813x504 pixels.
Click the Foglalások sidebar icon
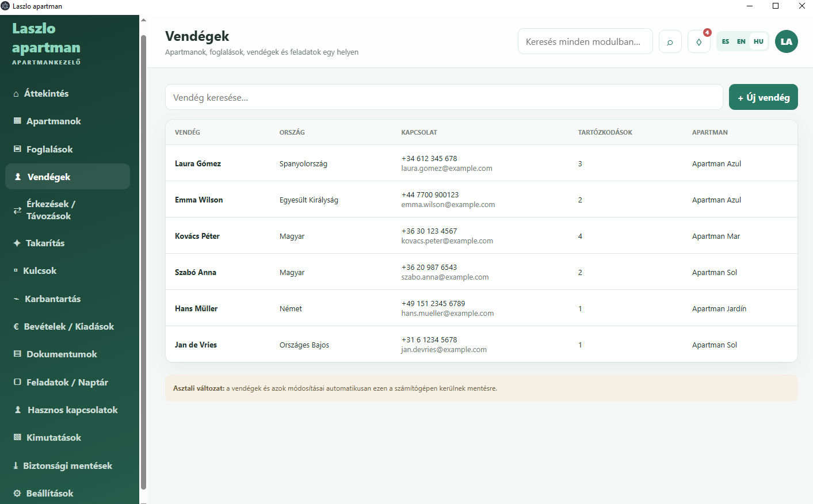[x=17, y=149]
